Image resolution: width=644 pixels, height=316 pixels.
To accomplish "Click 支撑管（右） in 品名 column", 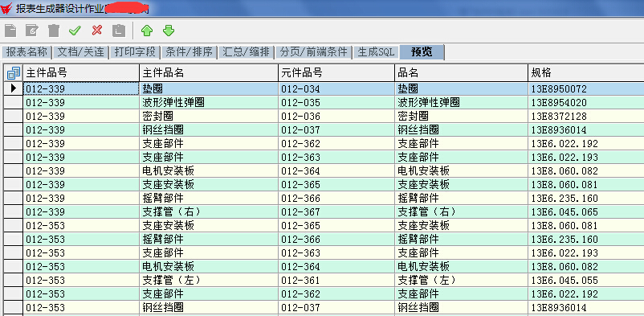I will click(x=462, y=211).
